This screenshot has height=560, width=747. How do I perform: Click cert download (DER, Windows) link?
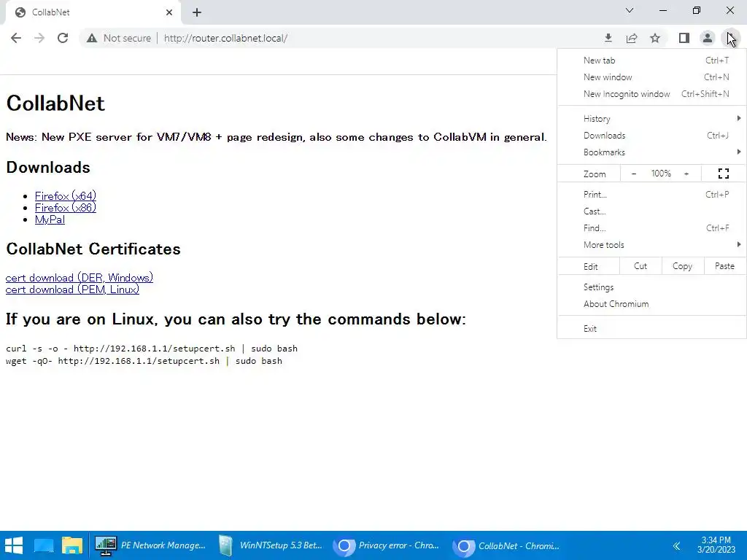click(x=79, y=278)
